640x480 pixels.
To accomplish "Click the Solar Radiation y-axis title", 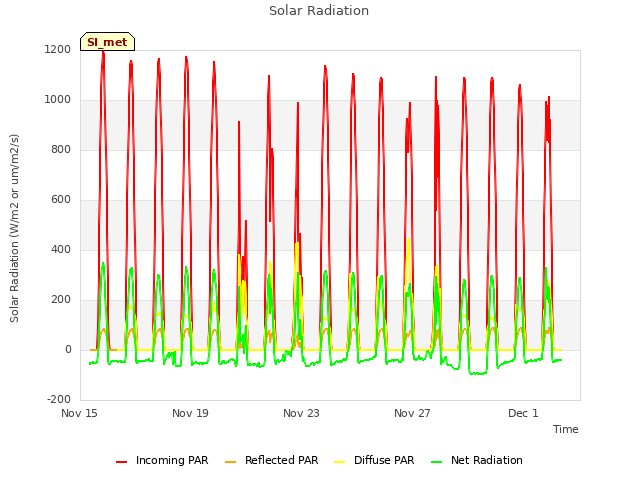I will point(14,228).
